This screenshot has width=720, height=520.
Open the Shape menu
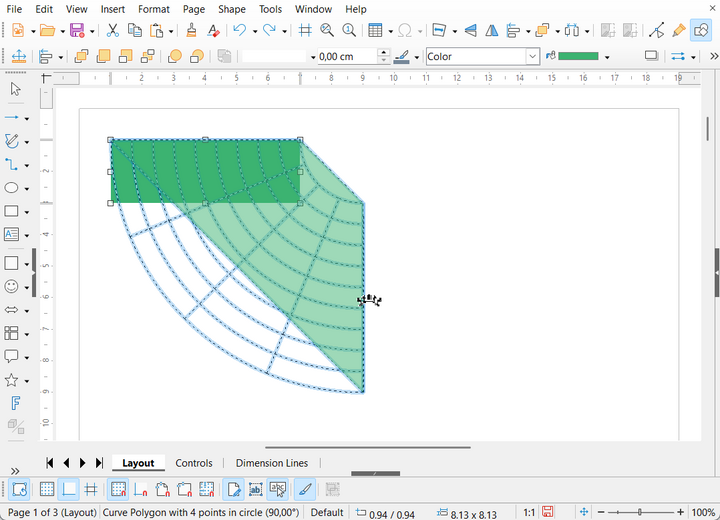tap(232, 9)
